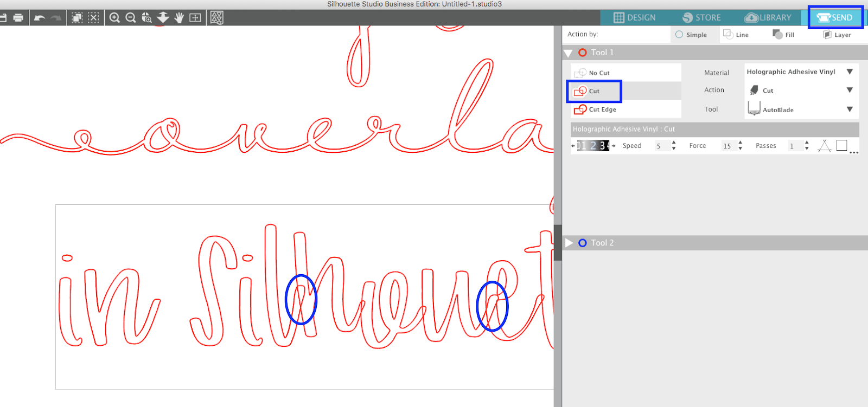Activate the drag zoom arrow tool
Image resolution: width=868 pixels, height=407 pixels.
click(x=163, y=17)
